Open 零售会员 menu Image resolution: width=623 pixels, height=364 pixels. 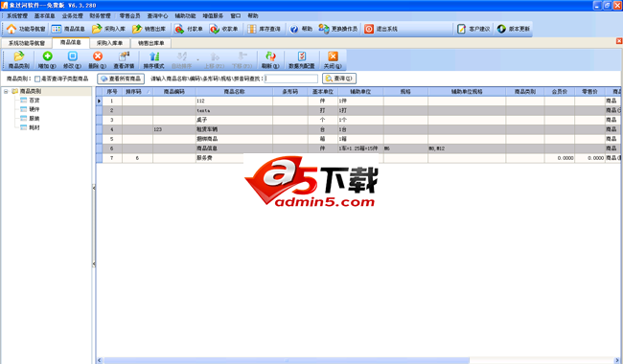click(130, 16)
